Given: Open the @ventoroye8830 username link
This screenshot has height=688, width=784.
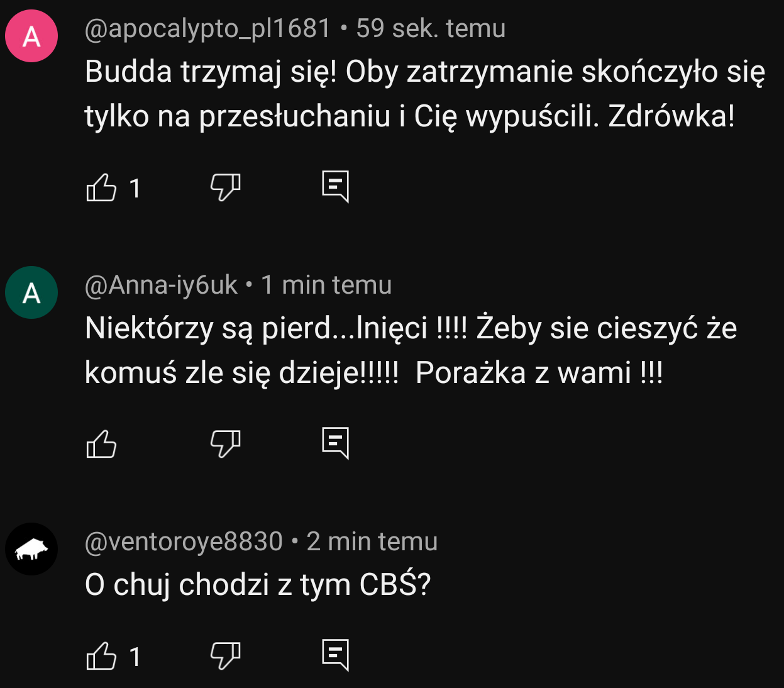Looking at the screenshot, I should pos(184,541).
